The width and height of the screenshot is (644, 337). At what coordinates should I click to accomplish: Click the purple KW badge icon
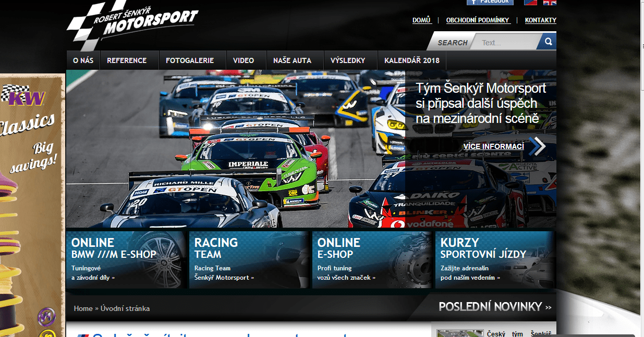(x=46, y=316)
